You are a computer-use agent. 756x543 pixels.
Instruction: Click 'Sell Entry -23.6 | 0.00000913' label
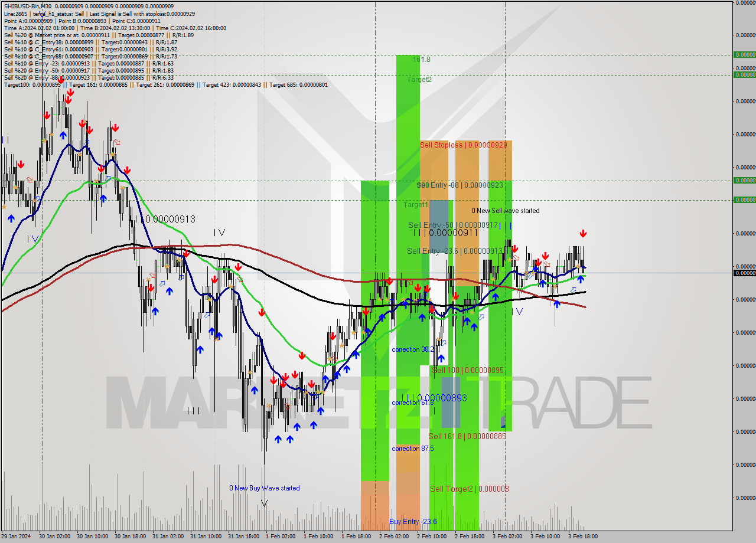coord(454,251)
